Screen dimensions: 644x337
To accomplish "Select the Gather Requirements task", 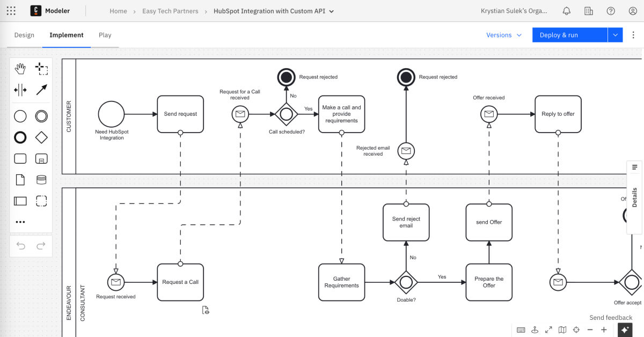I will [x=341, y=282].
